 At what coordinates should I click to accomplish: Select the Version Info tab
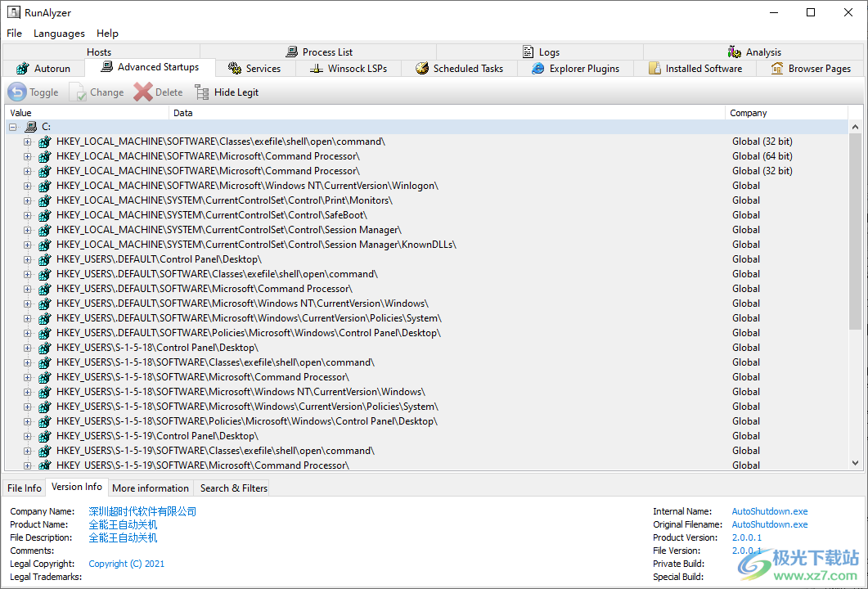click(77, 487)
